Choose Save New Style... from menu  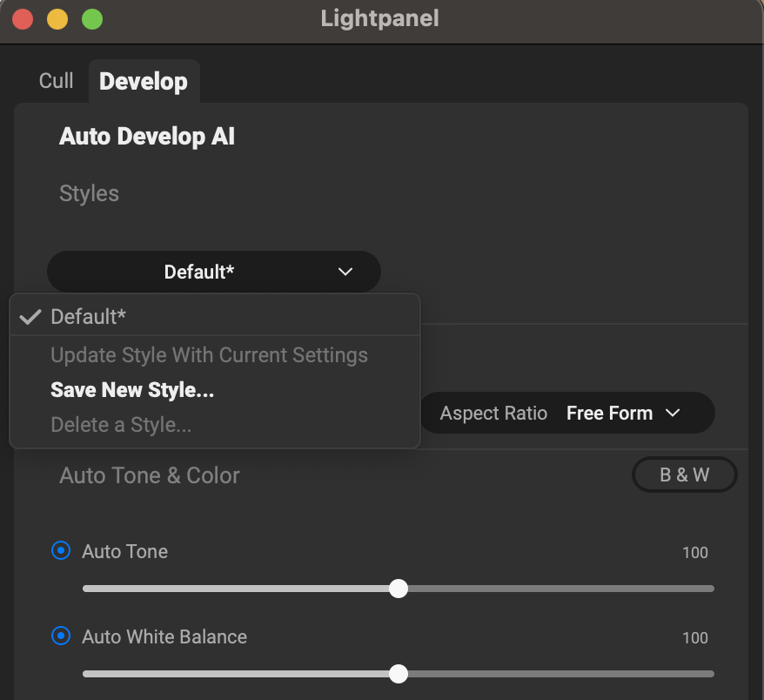(x=132, y=390)
